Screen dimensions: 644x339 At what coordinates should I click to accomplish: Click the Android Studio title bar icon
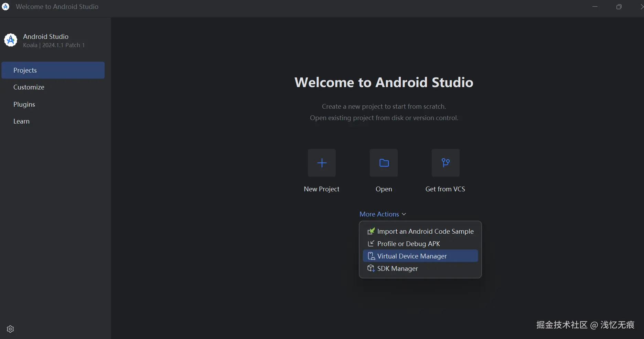pos(6,7)
